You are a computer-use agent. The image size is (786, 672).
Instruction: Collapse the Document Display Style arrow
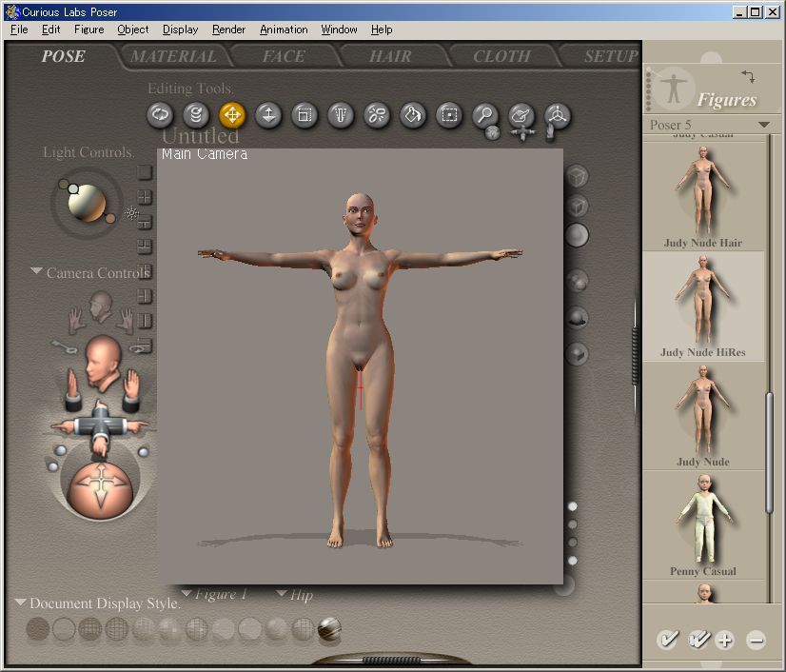[21, 602]
